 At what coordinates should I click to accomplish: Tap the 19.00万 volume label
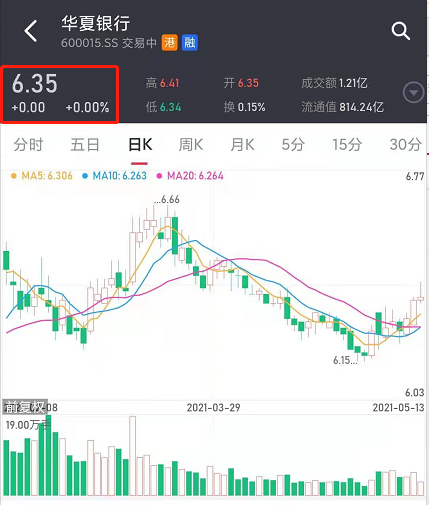point(28,425)
